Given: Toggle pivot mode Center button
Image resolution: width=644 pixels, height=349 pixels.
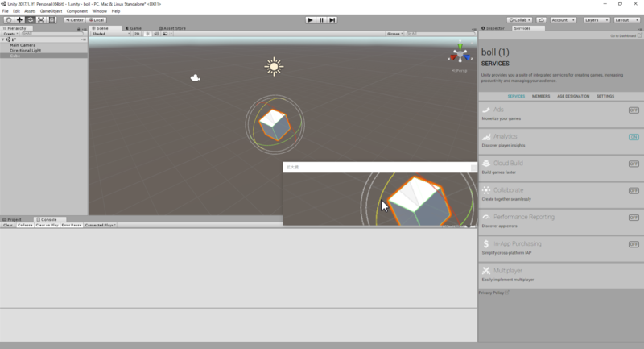Looking at the screenshot, I should [x=74, y=19].
